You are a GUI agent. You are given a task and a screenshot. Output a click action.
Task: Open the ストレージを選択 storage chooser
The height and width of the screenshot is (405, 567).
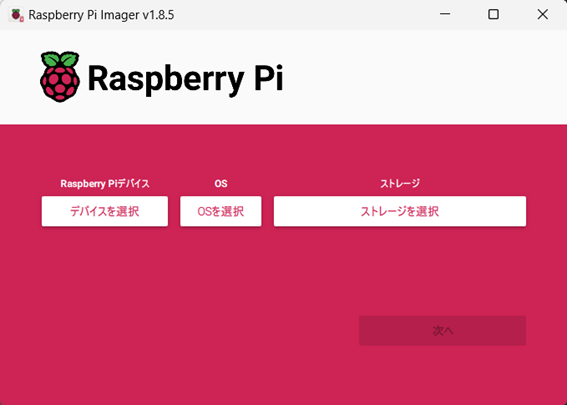pos(400,211)
